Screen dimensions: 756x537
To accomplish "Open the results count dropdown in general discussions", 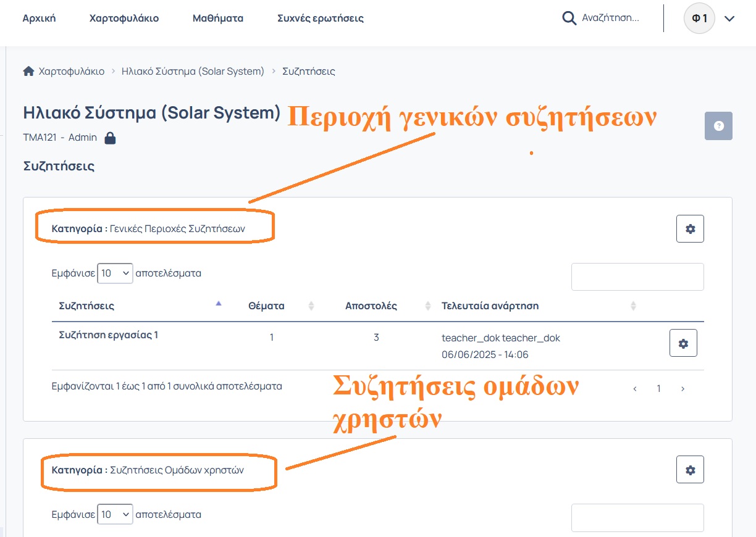I will pos(115,273).
